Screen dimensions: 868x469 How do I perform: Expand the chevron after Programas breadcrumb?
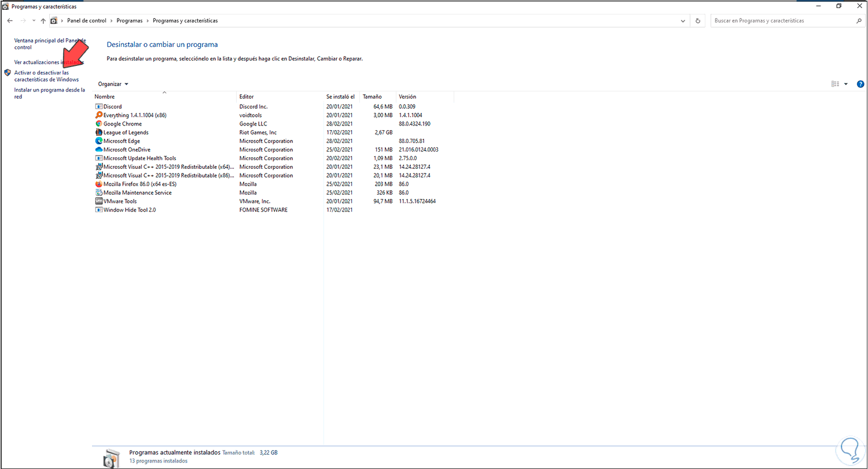click(148, 21)
